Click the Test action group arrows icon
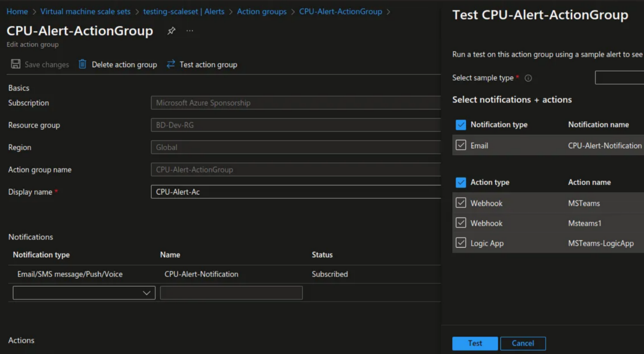This screenshot has width=644, height=354. pyautogui.click(x=171, y=64)
